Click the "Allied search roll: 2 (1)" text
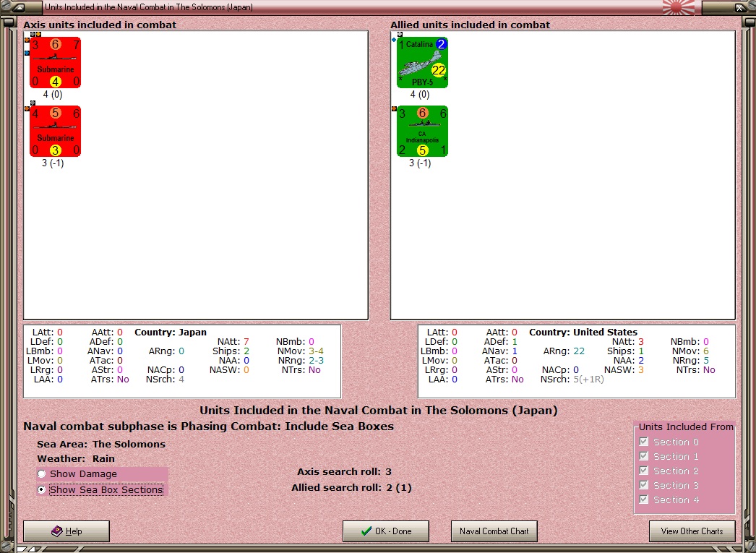Screen dimensions: 756x553 point(351,487)
